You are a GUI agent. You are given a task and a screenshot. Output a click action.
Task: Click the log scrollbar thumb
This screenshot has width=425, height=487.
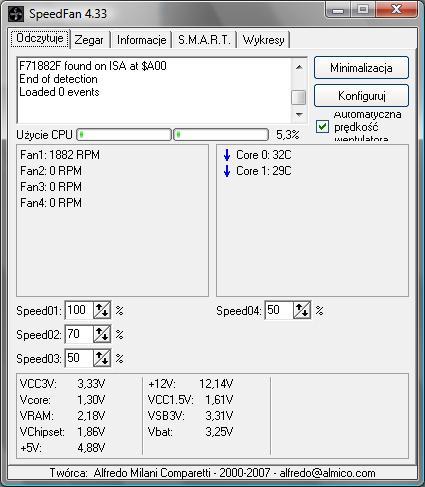299,98
